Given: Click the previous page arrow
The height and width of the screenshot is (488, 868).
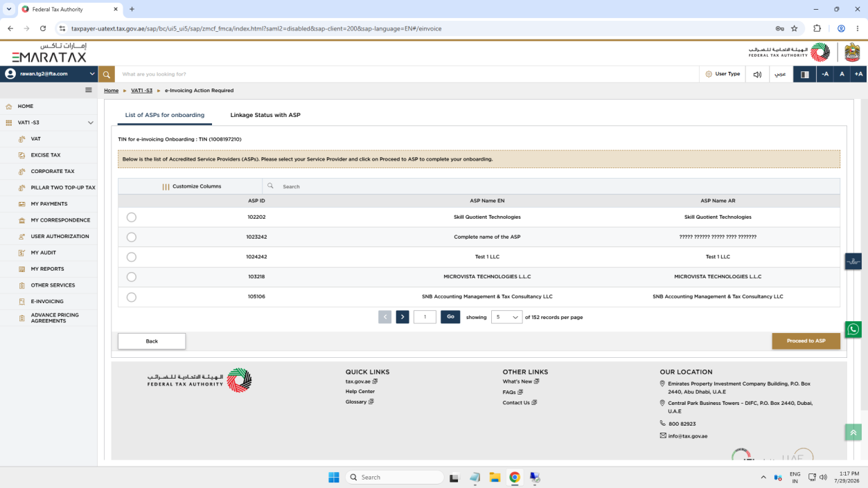Looking at the screenshot, I should pyautogui.click(x=385, y=317).
